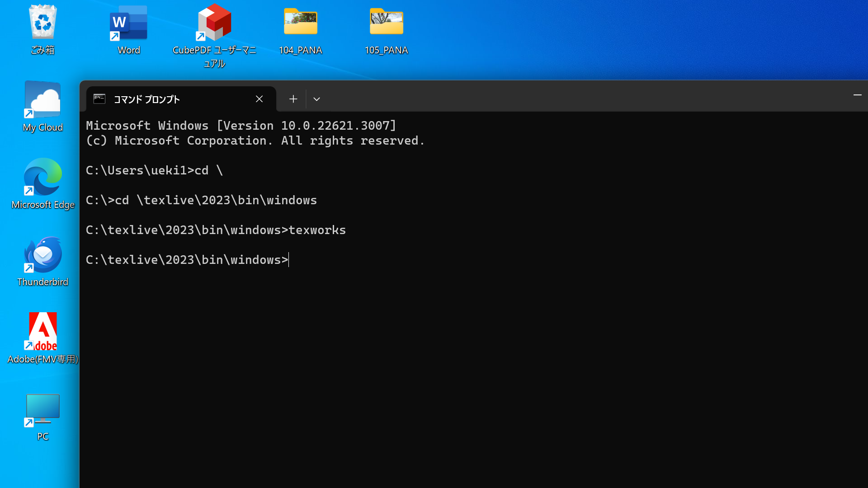Select the terminal pane dropdown arrow

point(316,99)
